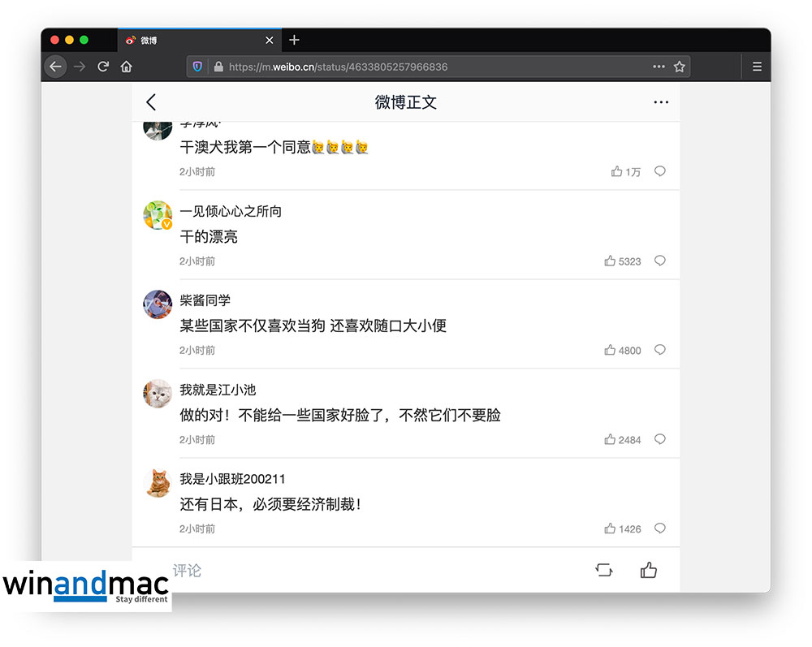
Task: Like 柴酱同学's comment with 4800 likes
Action: coord(610,351)
